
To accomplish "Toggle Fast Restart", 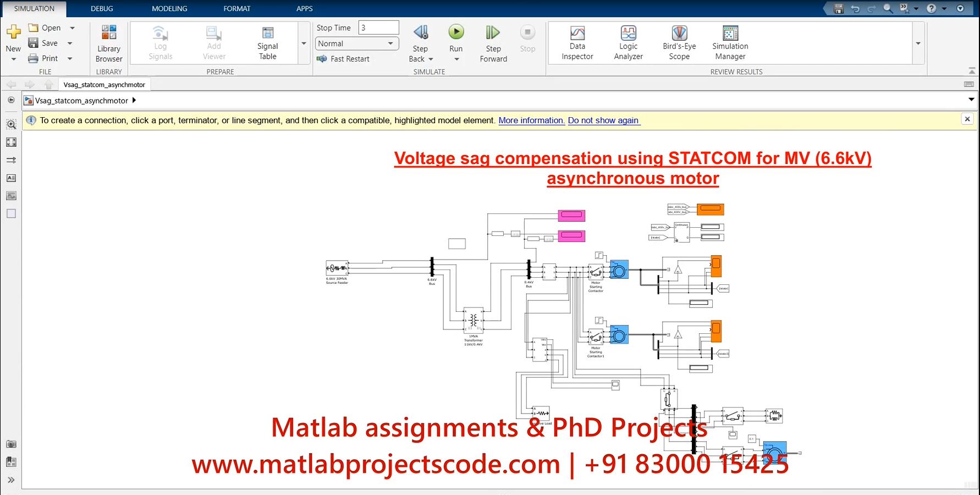I will 343,59.
